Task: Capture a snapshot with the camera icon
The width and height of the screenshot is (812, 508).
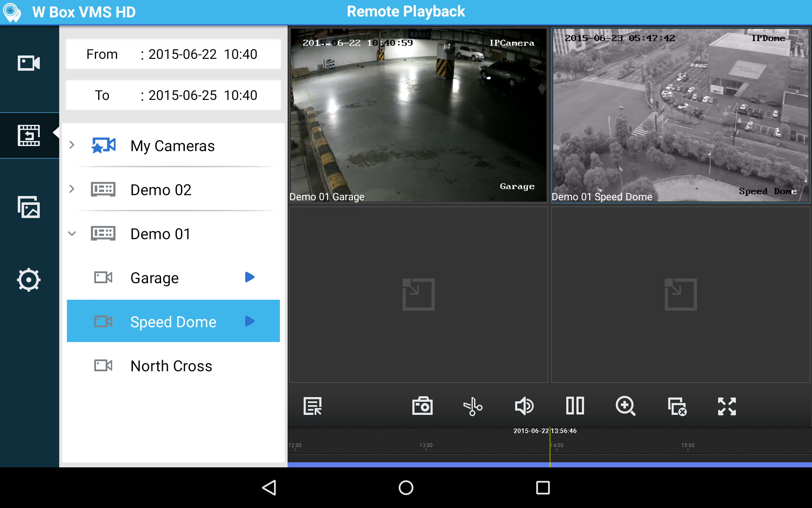Action: point(422,406)
